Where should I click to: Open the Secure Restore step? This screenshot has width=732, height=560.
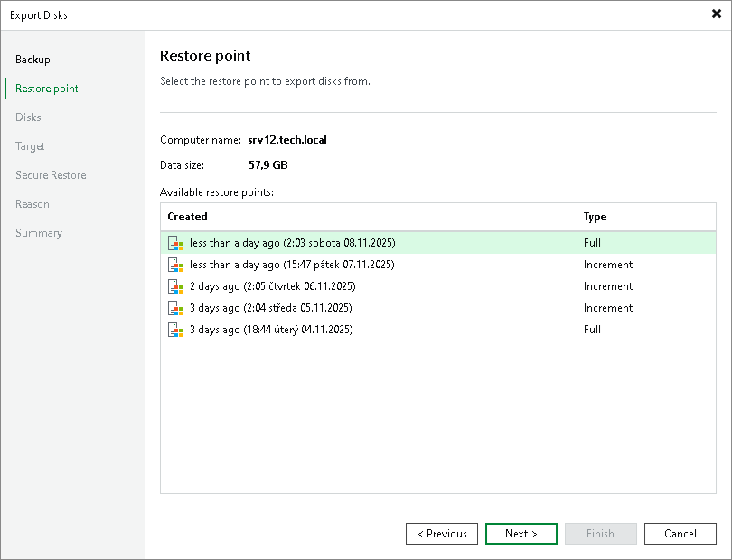pos(51,174)
